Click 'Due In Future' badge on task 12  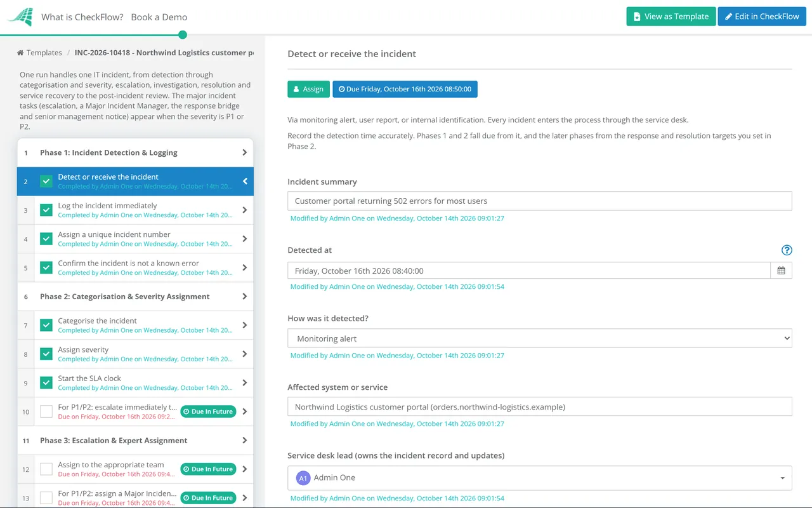[208, 469]
